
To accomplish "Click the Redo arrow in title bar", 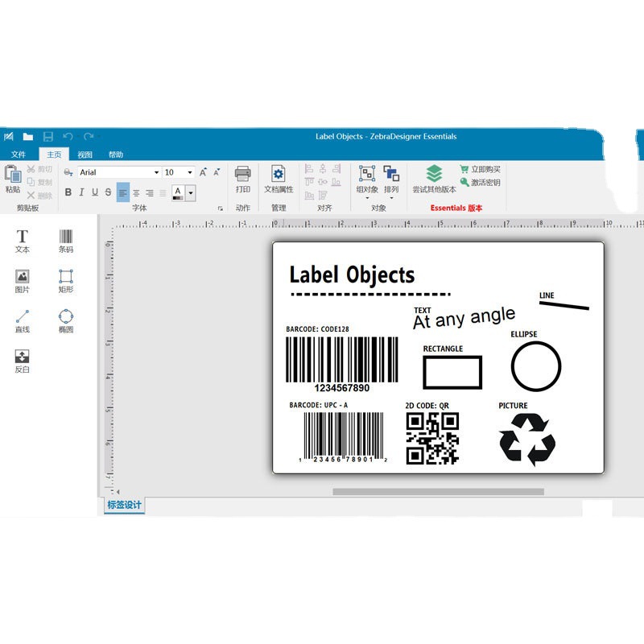I will pos(89,136).
